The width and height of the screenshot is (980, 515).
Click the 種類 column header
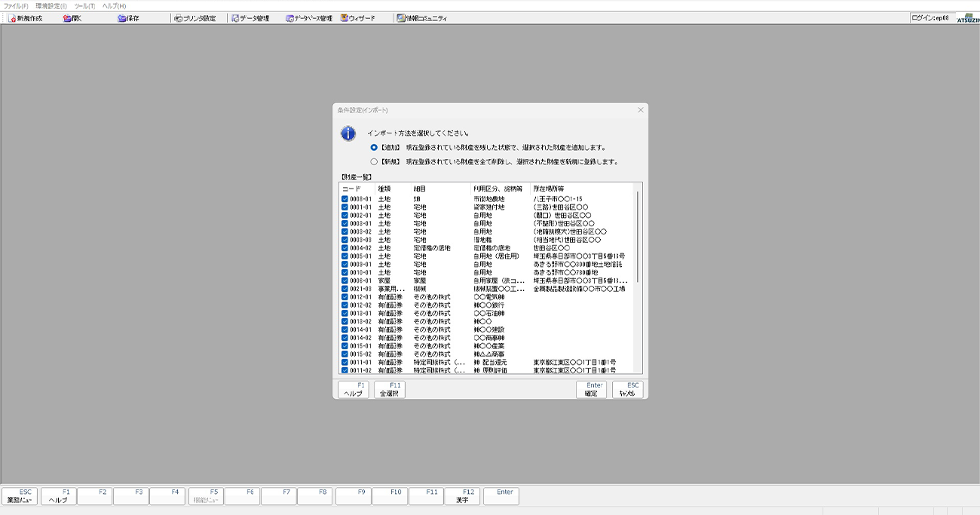(x=384, y=189)
